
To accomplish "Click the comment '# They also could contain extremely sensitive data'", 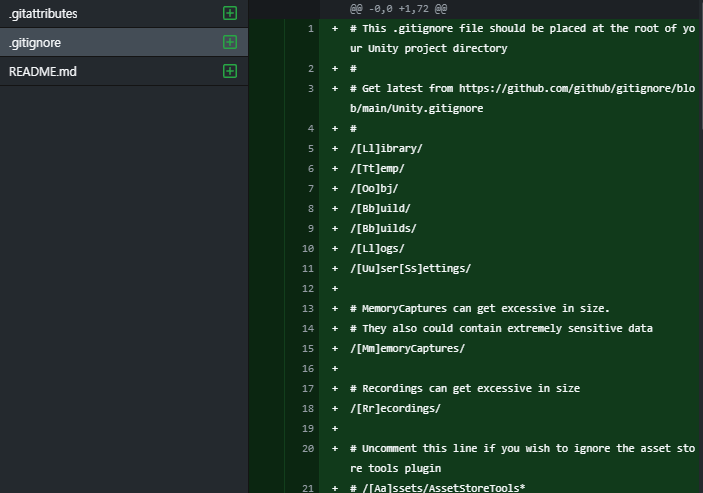I will point(501,329).
